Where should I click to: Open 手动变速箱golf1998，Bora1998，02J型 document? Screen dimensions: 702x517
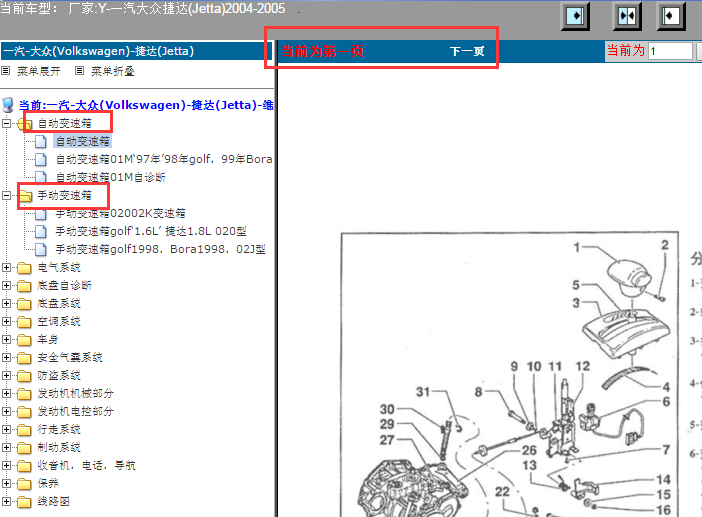click(161, 249)
